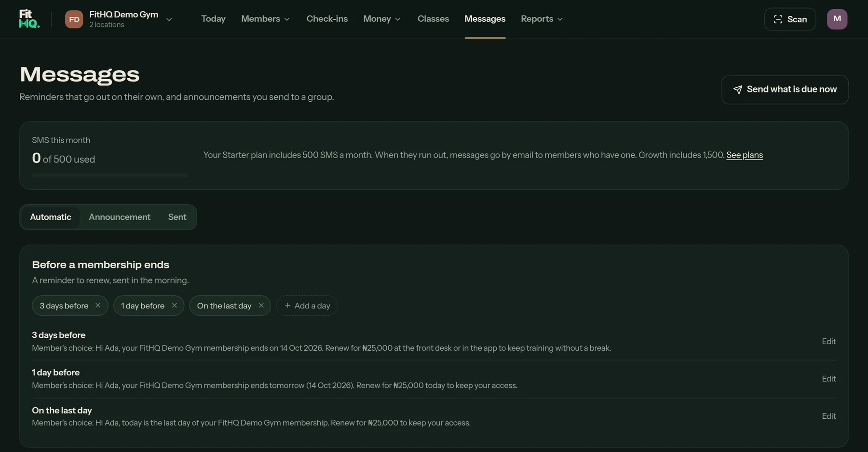Click the Messages page title
Viewport: 868px width, 452px height.
pyautogui.click(x=80, y=74)
